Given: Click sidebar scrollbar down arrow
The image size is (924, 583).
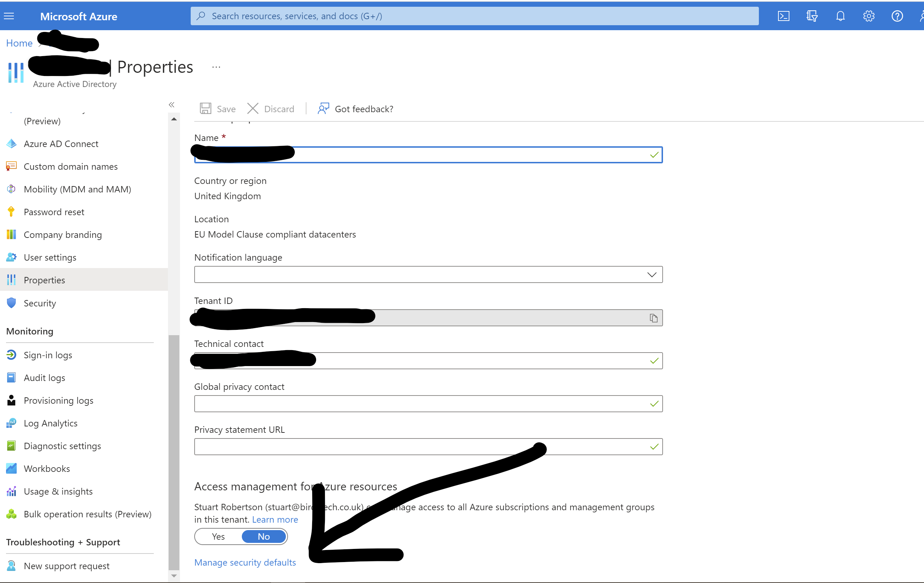Looking at the screenshot, I should (174, 576).
